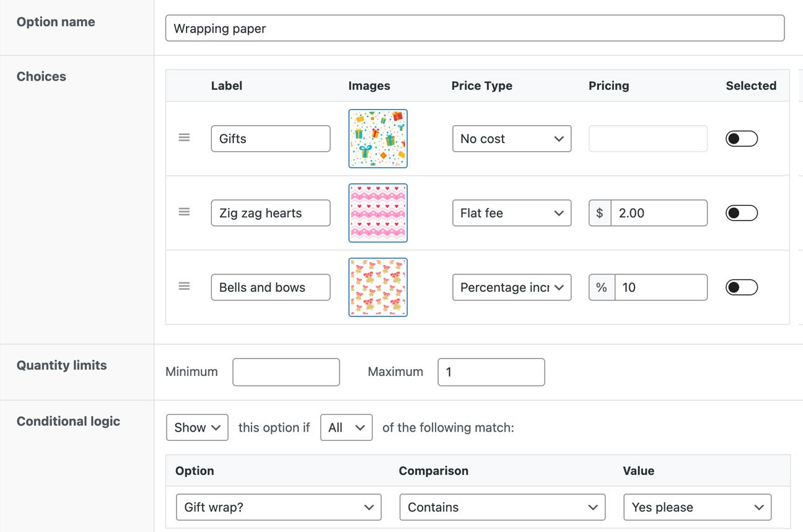This screenshot has width=803, height=532.
Task: Select the Zig zag hearts image thumbnail
Action: [x=378, y=212]
